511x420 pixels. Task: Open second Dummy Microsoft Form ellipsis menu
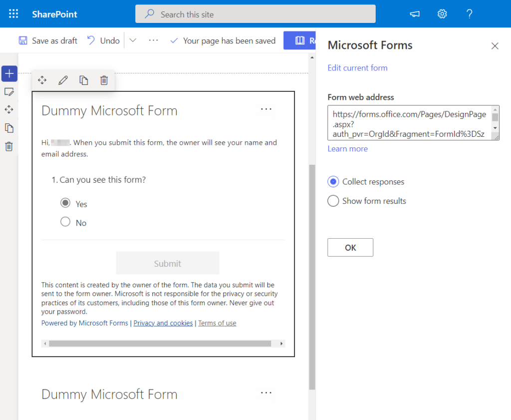point(266,393)
